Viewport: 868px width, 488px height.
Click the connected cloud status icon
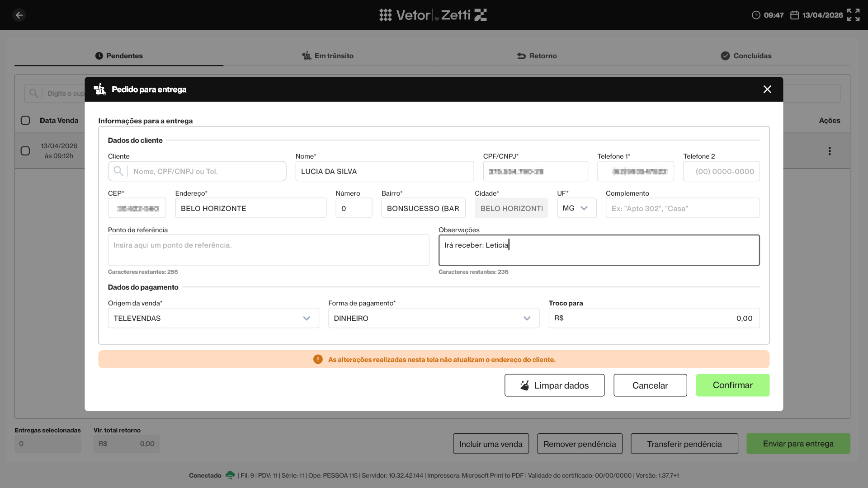point(230,475)
